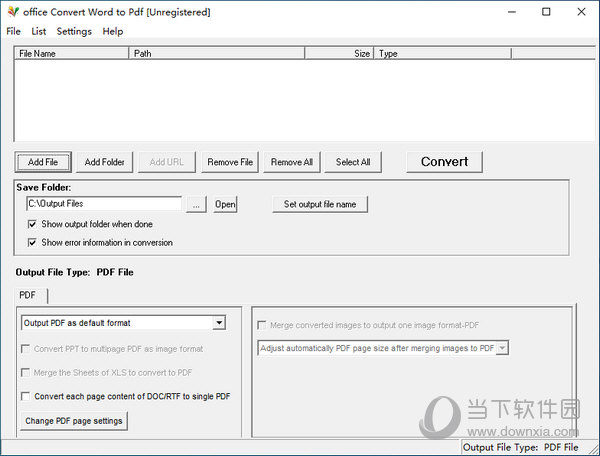Click the app logo icon in title bar

(x=13, y=12)
